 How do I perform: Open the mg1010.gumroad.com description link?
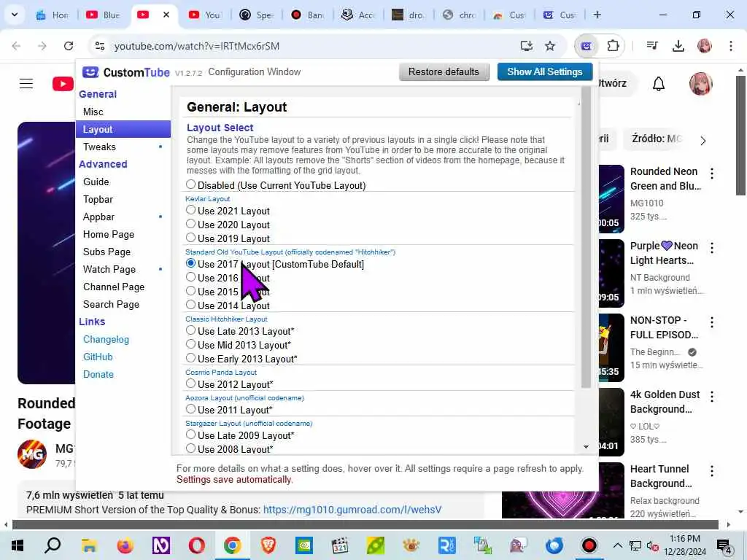pos(352,510)
